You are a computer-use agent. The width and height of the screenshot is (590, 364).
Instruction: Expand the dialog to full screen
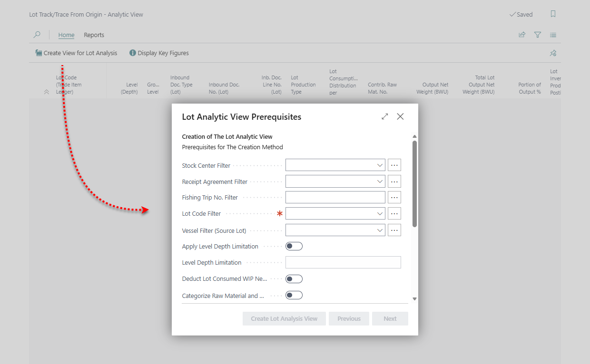tap(385, 116)
